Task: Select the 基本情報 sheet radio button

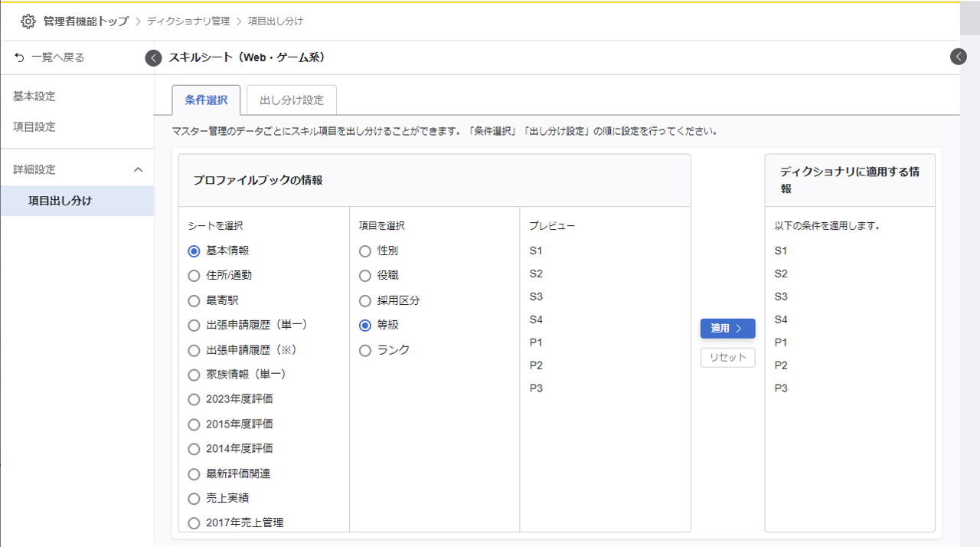Action: coord(194,251)
